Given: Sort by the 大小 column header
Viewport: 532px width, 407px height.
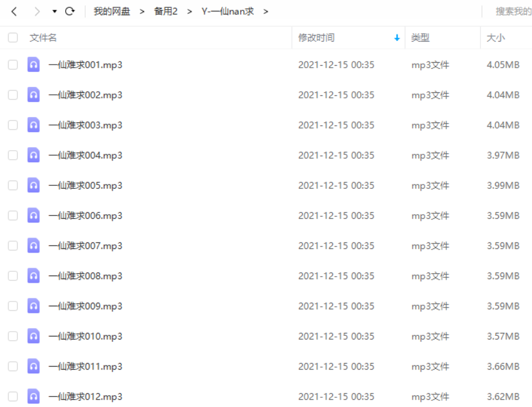Looking at the screenshot, I should coord(496,37).
